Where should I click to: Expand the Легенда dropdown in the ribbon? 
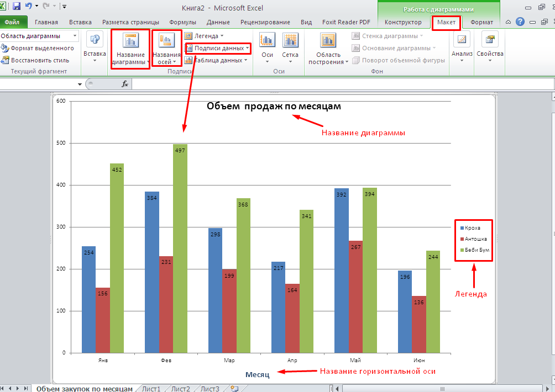(206, 36)
